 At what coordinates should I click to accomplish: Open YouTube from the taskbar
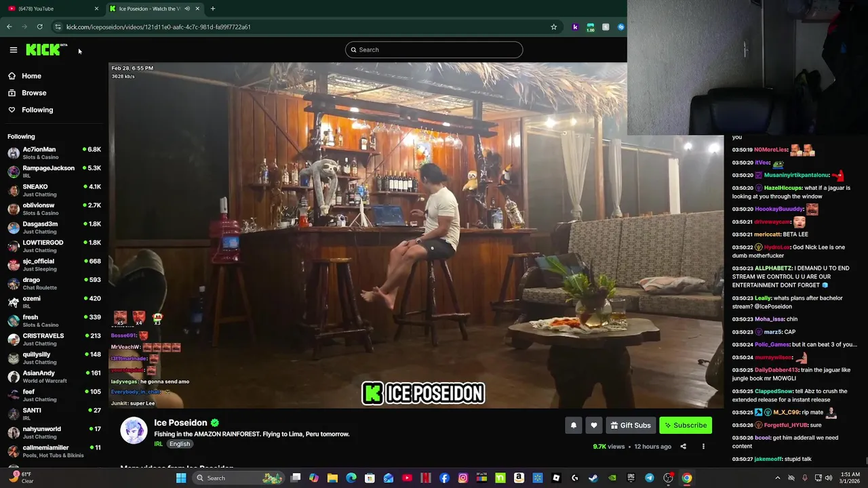click(407, 478)
